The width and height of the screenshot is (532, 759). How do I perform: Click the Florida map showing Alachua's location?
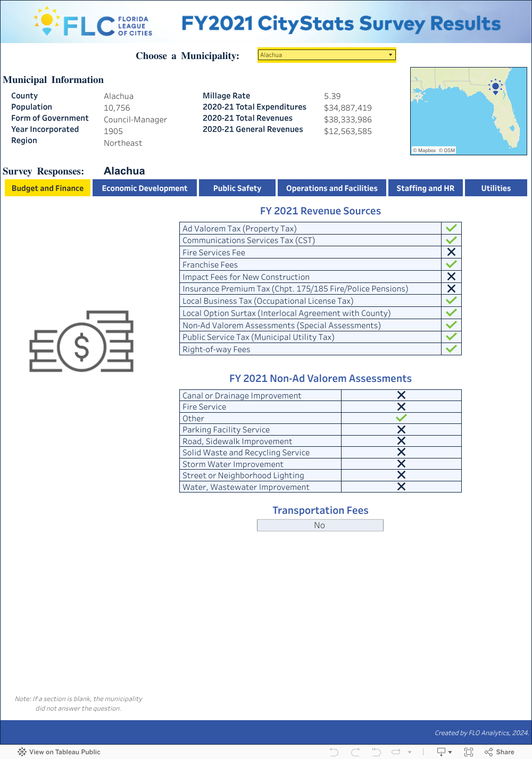coord(468,111)
